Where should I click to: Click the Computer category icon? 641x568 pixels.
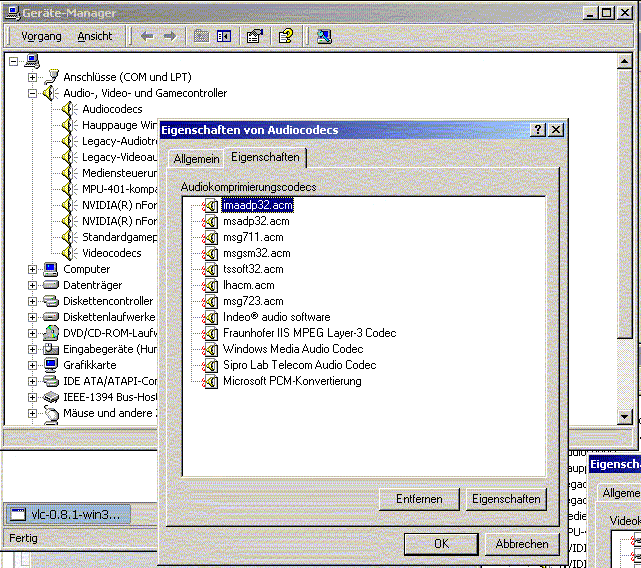coord(51,269)
